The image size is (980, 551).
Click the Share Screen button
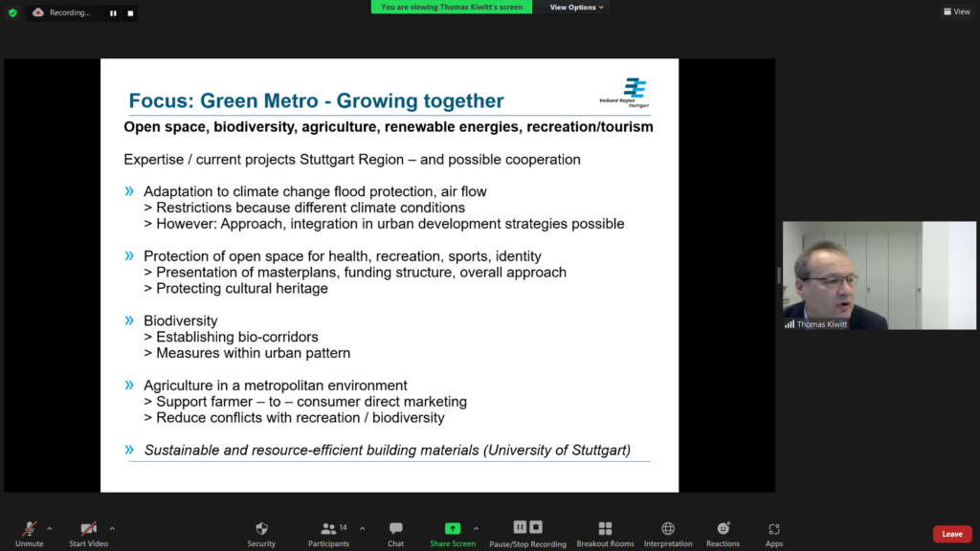pos(453,533)
